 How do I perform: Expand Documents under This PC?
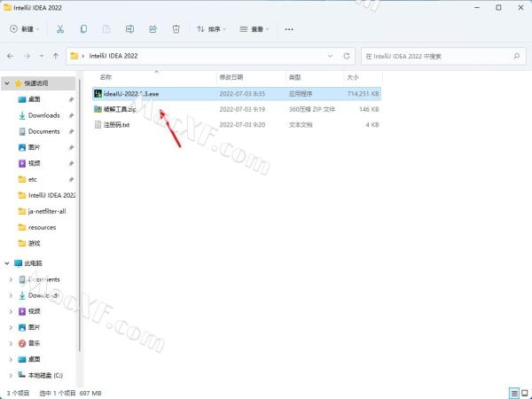pos(11,279)
